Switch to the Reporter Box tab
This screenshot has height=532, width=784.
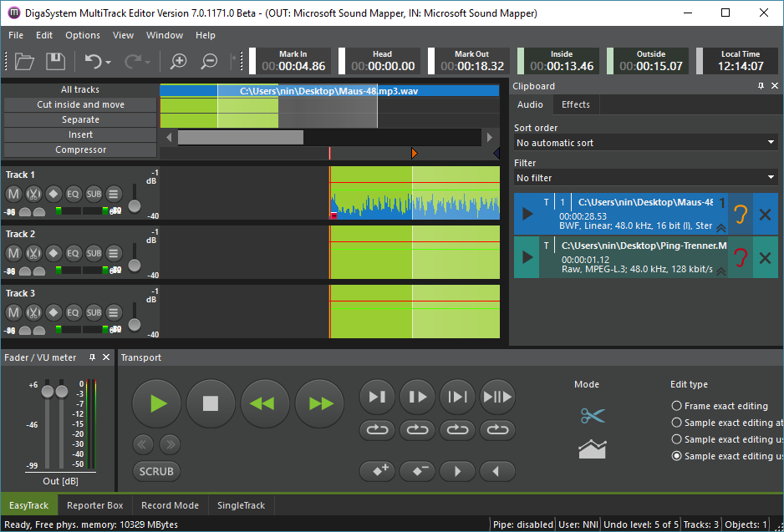click(95, 505)
